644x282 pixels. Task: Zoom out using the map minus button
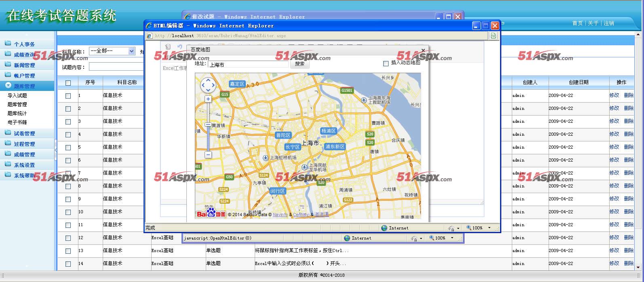(208, 154)
